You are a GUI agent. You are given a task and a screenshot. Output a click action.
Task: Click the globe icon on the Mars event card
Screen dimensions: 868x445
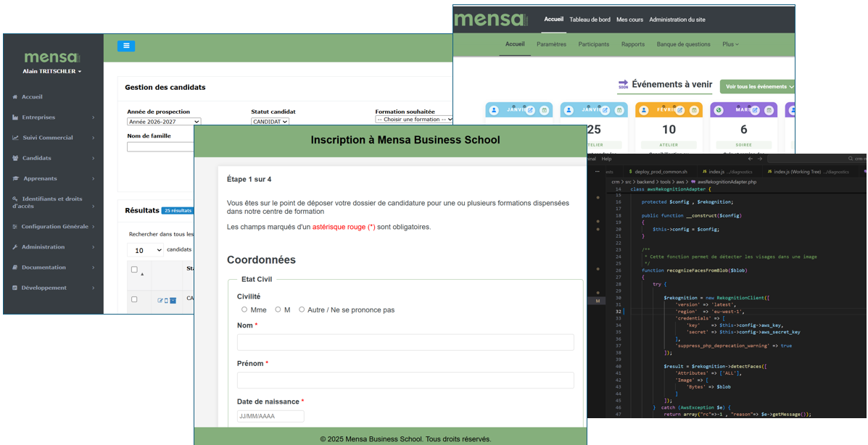[719, 110]
